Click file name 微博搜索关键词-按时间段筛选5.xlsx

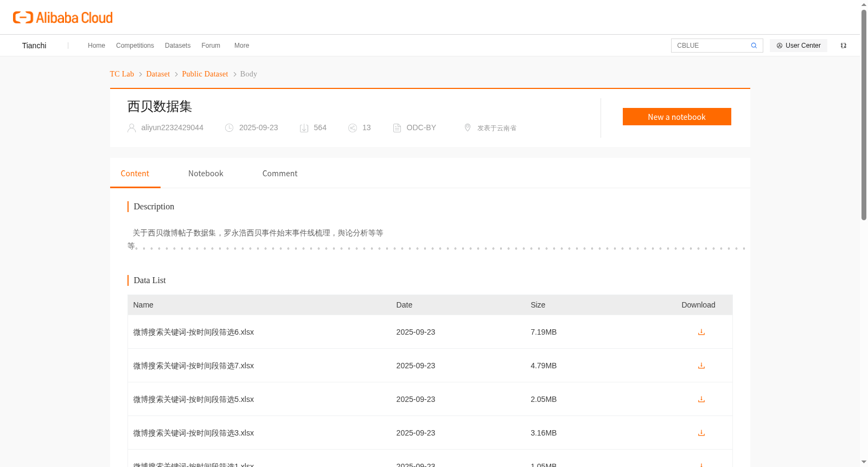[194, 399]
